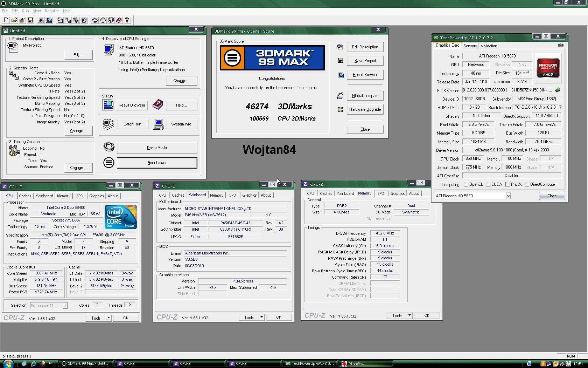Click the GPU-Z camera screenshot icon

click(x=560, y=45)
